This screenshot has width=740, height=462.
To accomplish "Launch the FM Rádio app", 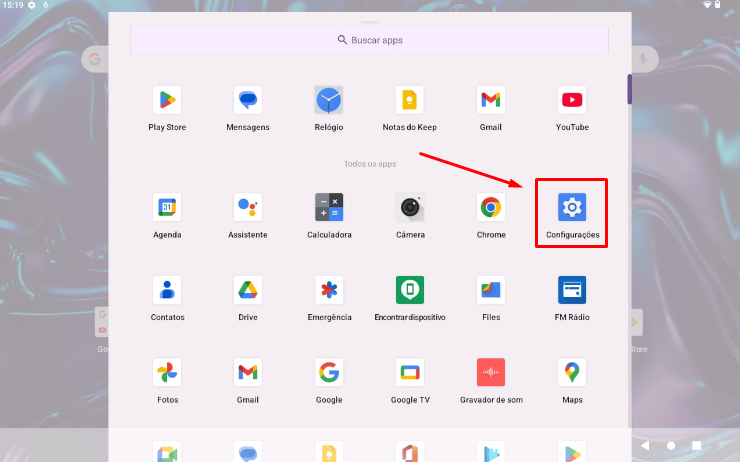I will (x=572, y=290).
